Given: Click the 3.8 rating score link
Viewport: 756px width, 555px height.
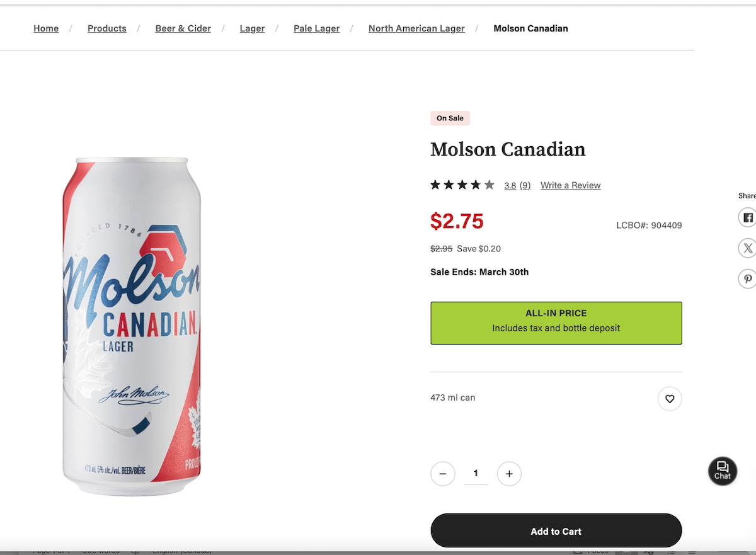Looking at the screenshot, I should (x=510, y=185).
